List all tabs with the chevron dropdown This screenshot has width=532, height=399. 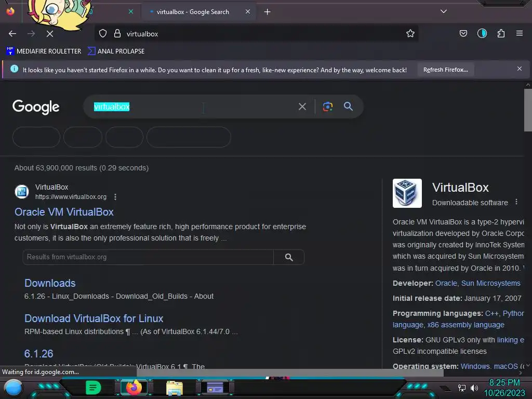[444, 11]
